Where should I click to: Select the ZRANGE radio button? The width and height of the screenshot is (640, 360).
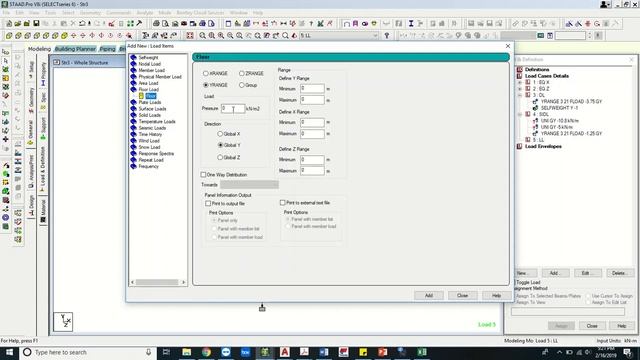[x=242, y=73]
